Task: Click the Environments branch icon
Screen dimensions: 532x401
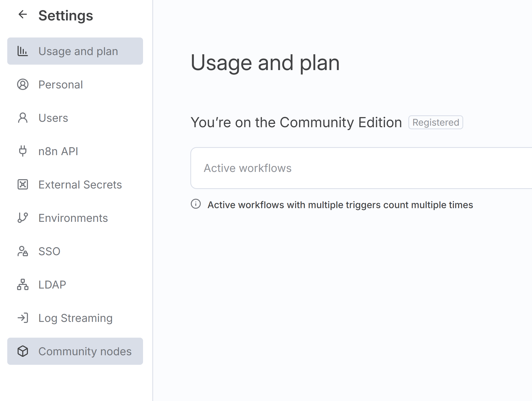Action: point(23,218)
